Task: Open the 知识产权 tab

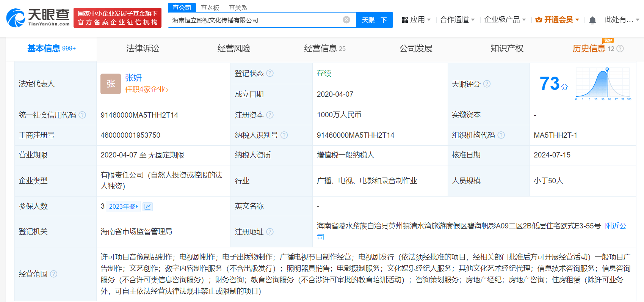Action: click(507, 49)
